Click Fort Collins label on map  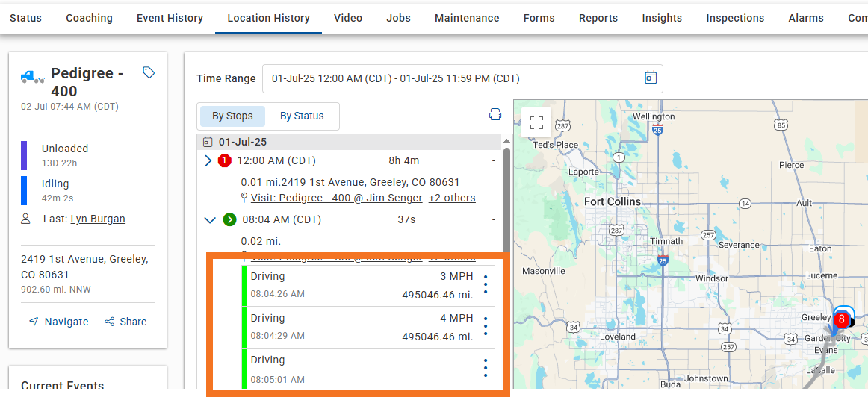pos(613,201)
